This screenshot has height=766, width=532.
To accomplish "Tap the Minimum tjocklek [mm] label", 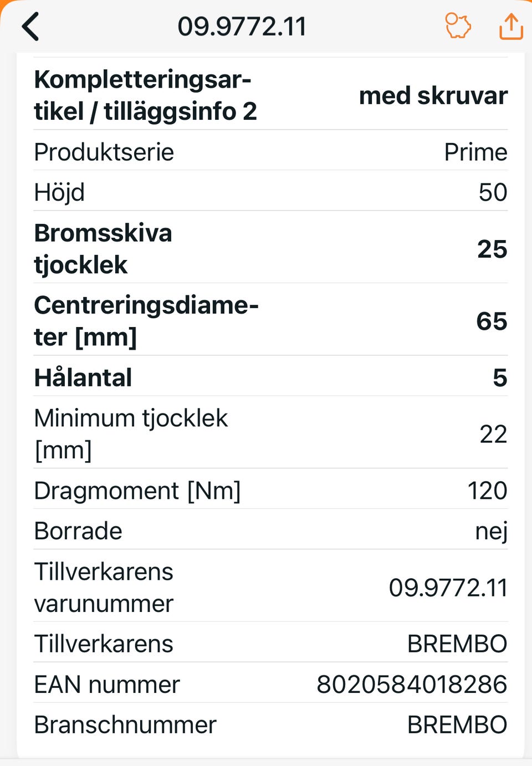I will click(x=131, y=433).
